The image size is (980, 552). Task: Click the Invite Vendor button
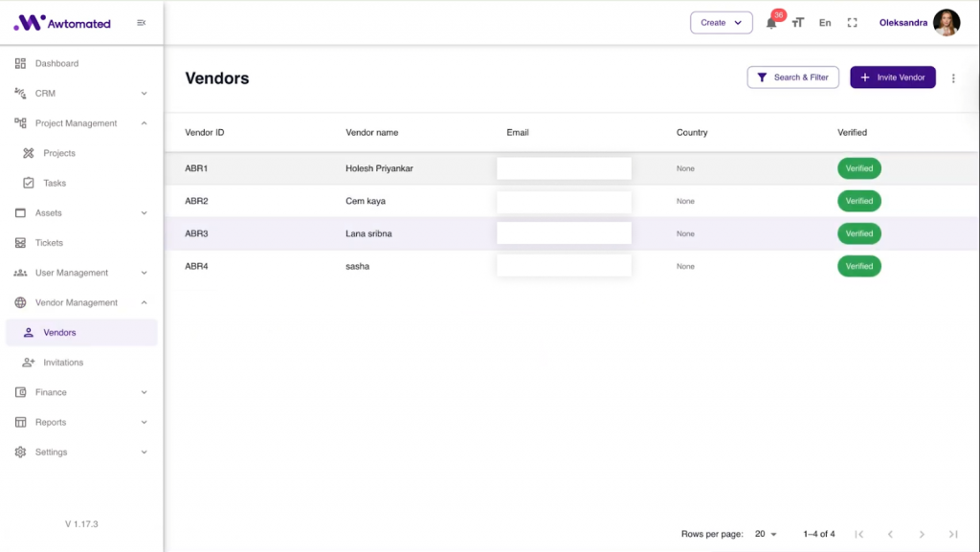pos(892,77)
